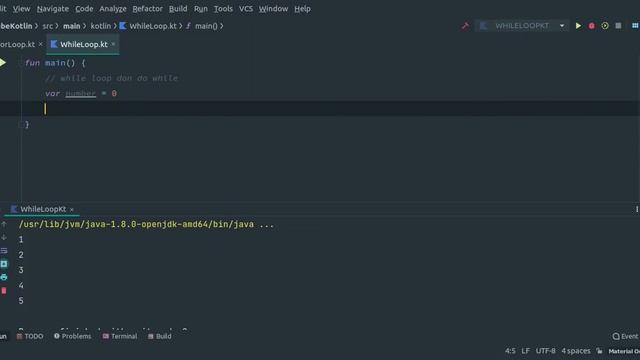Open the Event Log tool window

pyautogui.click(x=626, y=336)
